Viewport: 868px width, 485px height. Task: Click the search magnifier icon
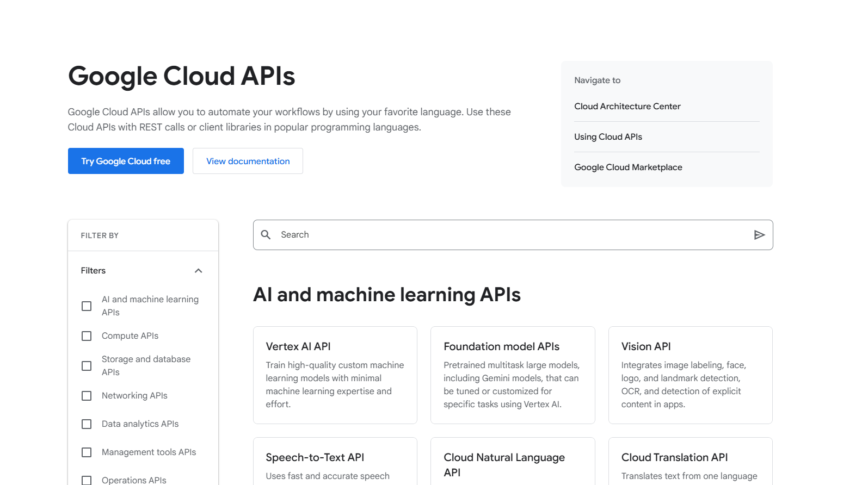(266, 234)
